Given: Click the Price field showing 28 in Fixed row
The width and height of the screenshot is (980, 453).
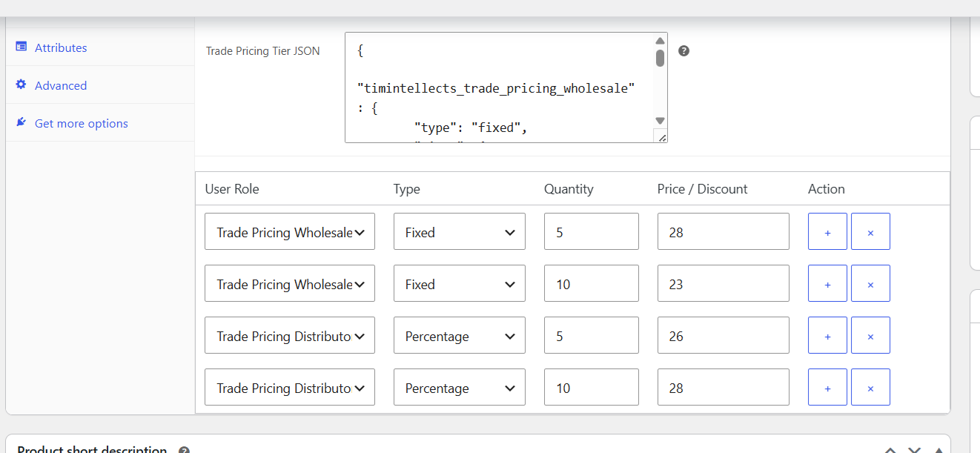Looking at the screenshot, I should pyautogui.click(x=724, y=232).
